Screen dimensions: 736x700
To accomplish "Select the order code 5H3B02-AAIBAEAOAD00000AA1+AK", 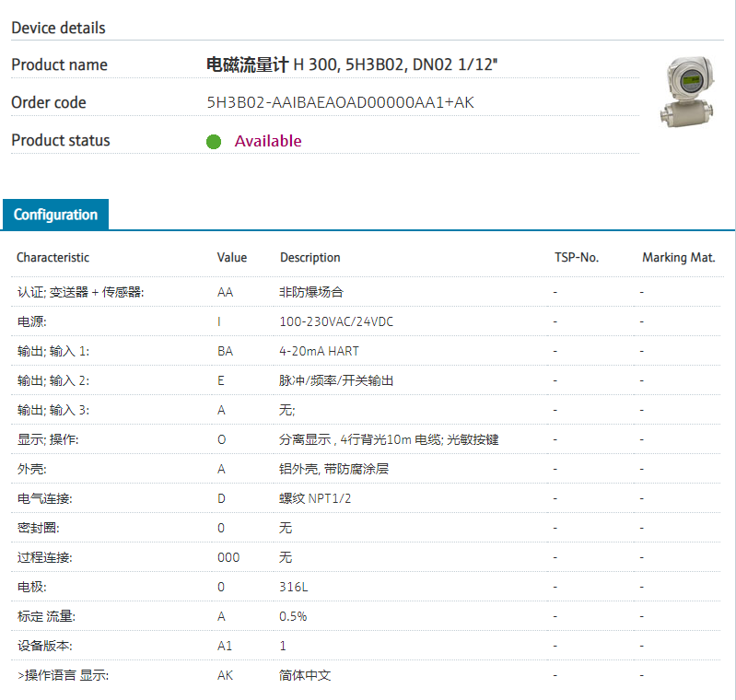I will 340,102.
